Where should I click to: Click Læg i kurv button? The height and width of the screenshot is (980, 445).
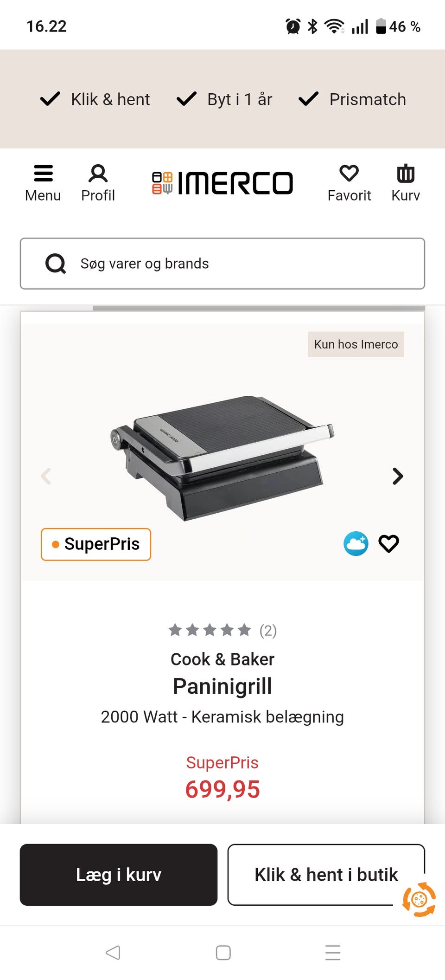click(119, 875)
